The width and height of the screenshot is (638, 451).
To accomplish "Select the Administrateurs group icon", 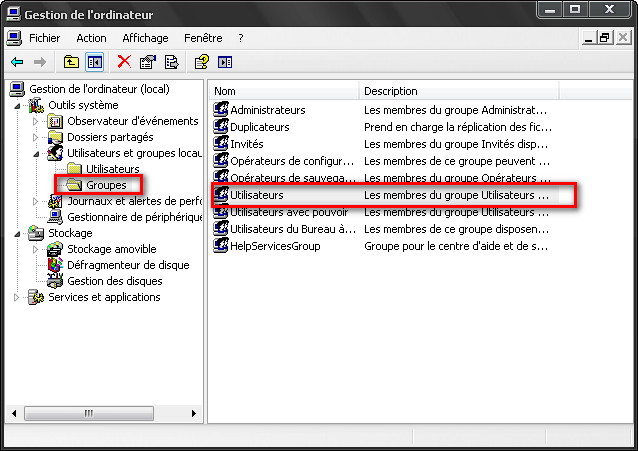I will tap(222, 110).
